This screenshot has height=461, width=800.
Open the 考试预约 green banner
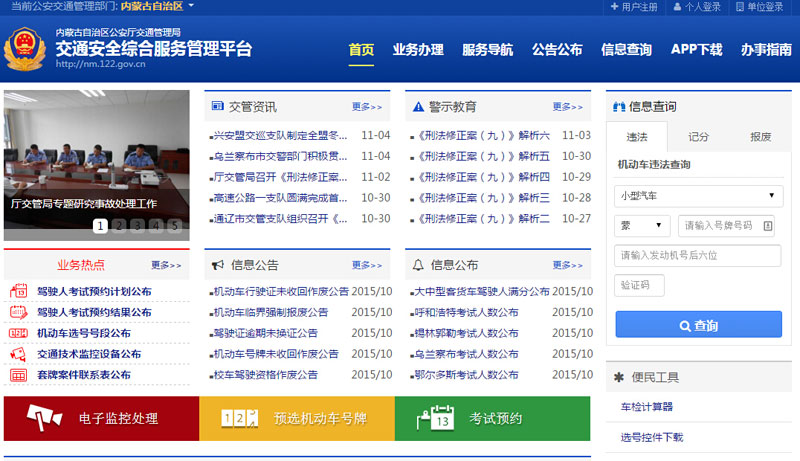point(492,418)
